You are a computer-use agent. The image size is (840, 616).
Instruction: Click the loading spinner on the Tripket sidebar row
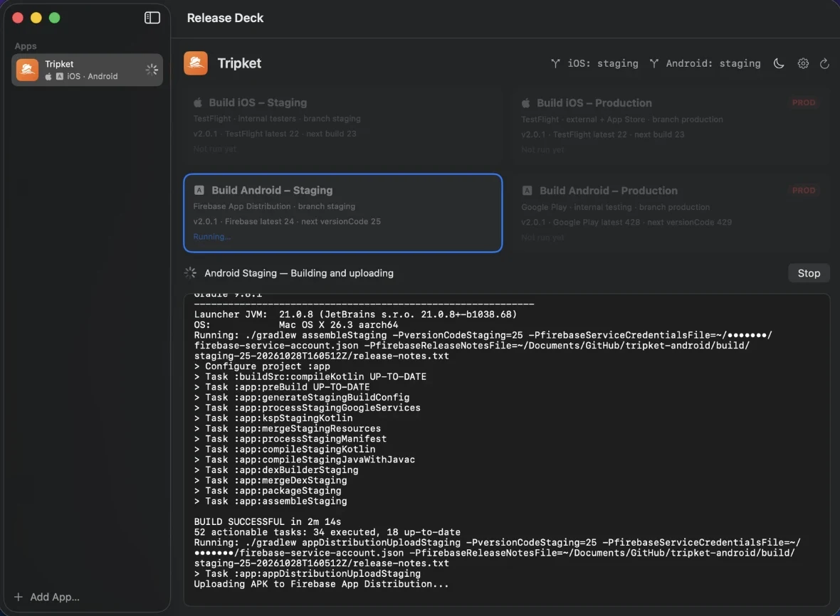point(152,70)
